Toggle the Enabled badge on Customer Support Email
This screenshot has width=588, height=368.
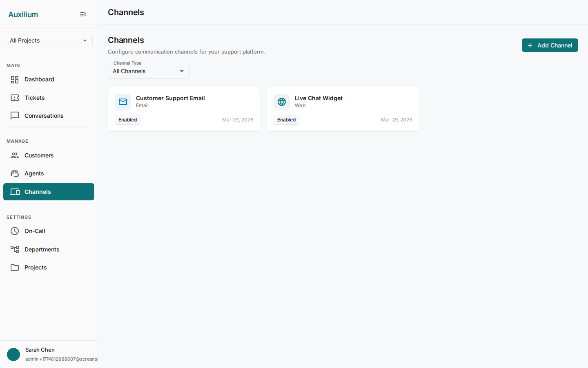(x=127, y=119)
